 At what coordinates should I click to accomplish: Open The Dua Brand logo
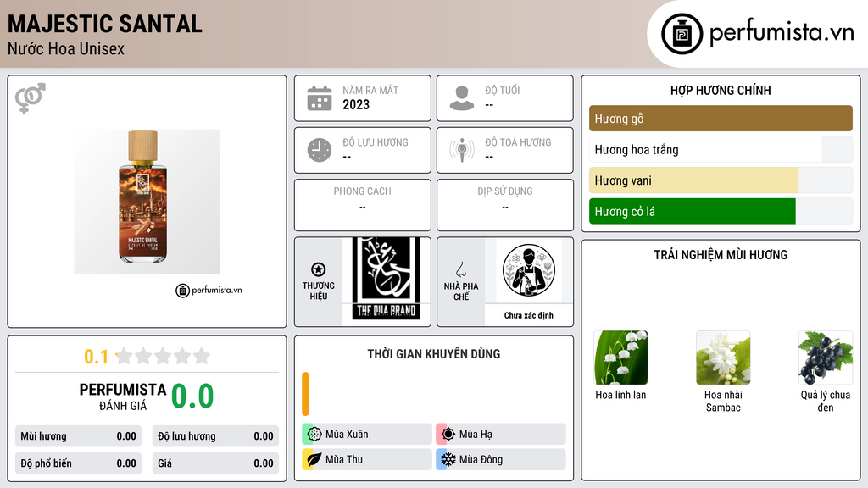pos(387,279)
